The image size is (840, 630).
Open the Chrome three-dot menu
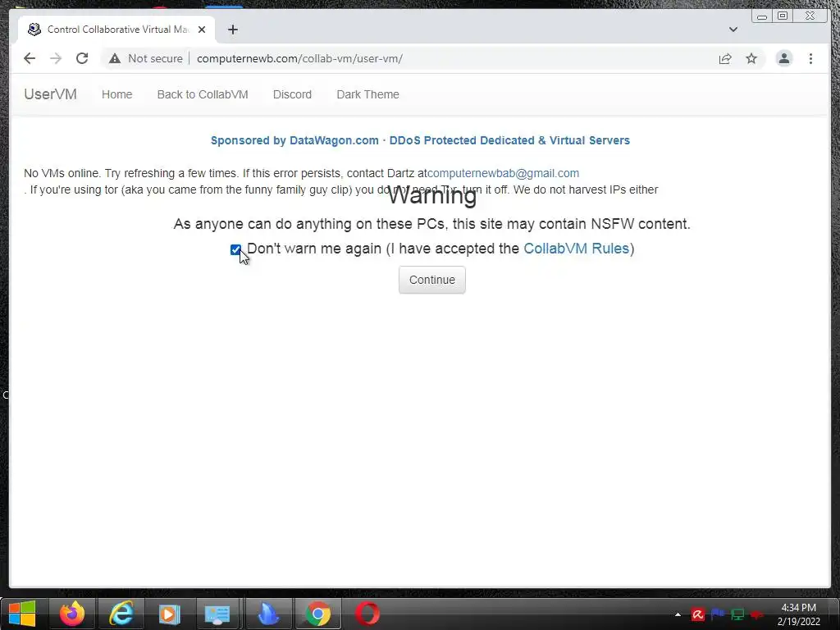(x=810, y=58)
